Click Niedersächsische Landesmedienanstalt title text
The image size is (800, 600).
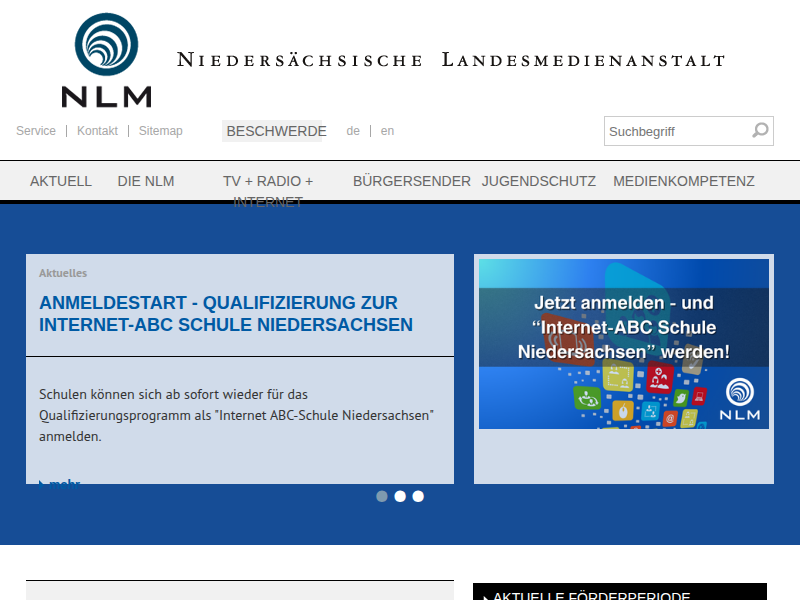tap(451, 60)
